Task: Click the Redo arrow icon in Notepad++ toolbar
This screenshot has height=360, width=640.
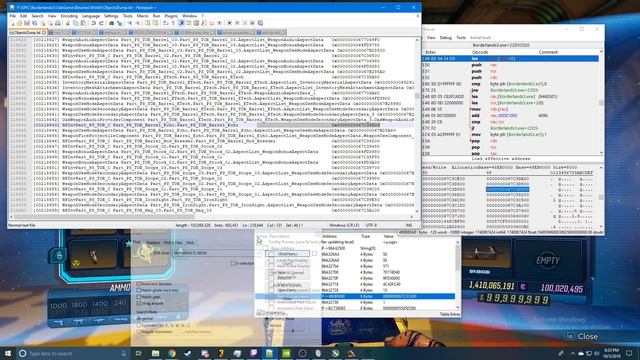Action: tap(101, 23)
